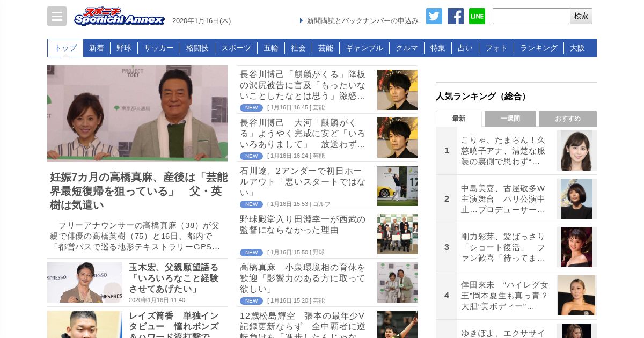Open rank 2 中島美嘉 thumbnail
Image resolution: width=644 pixels, height=338 pixels.
click(576, 199)
